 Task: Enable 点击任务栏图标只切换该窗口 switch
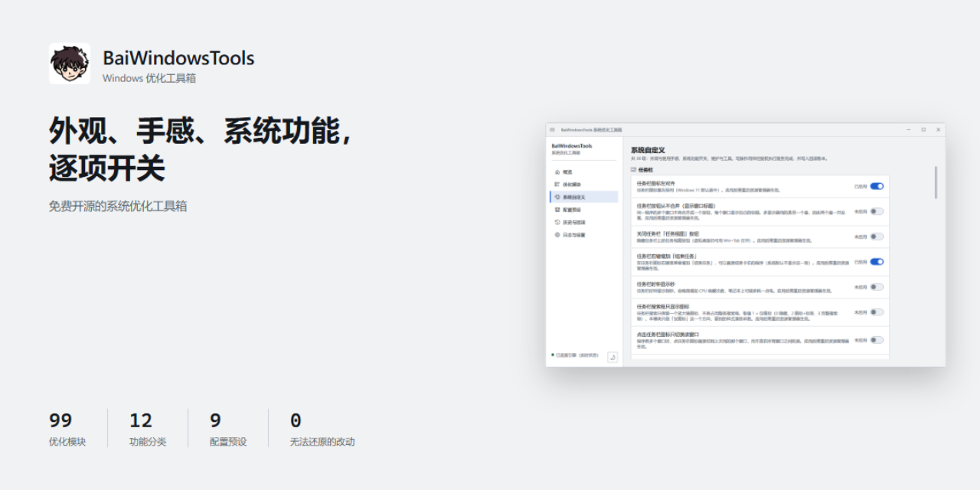click(877, 340)
